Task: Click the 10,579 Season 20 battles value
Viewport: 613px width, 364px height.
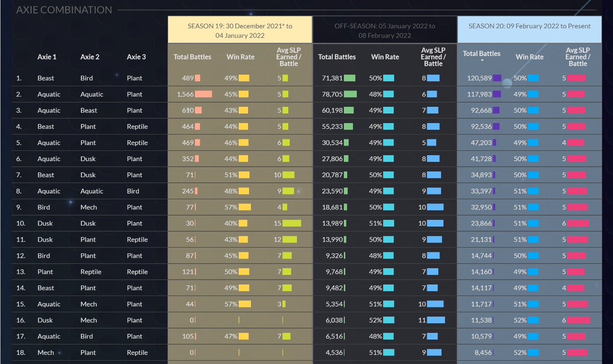Action: (481, 337)
